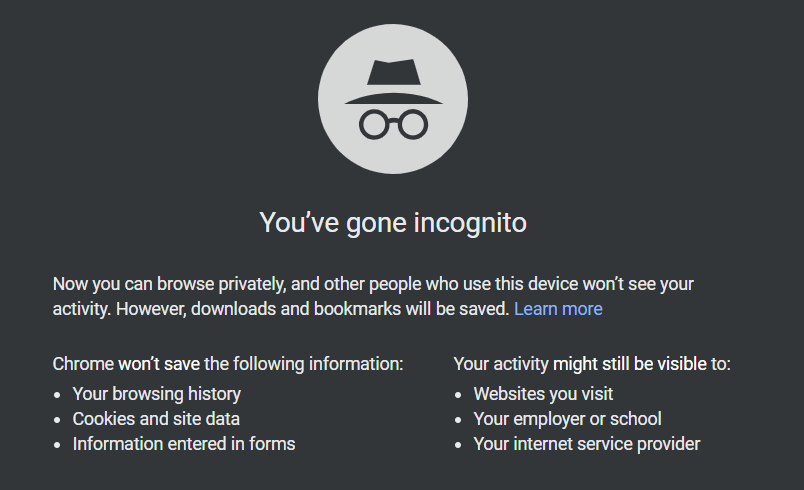Select the "Cookies and site data" list item
Viewport: 804px width, 490px height.
click(x=156, y=419)
